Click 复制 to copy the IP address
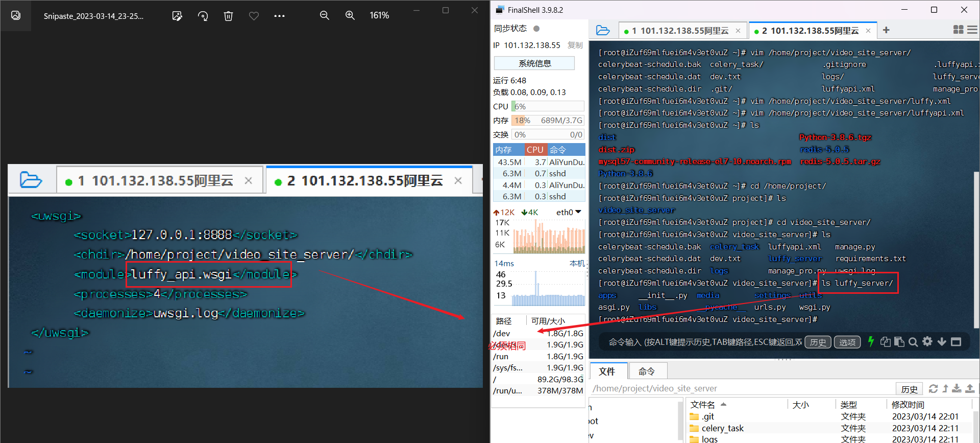The width and height of the screenshot is (980, 443). (x=575, y=45)
